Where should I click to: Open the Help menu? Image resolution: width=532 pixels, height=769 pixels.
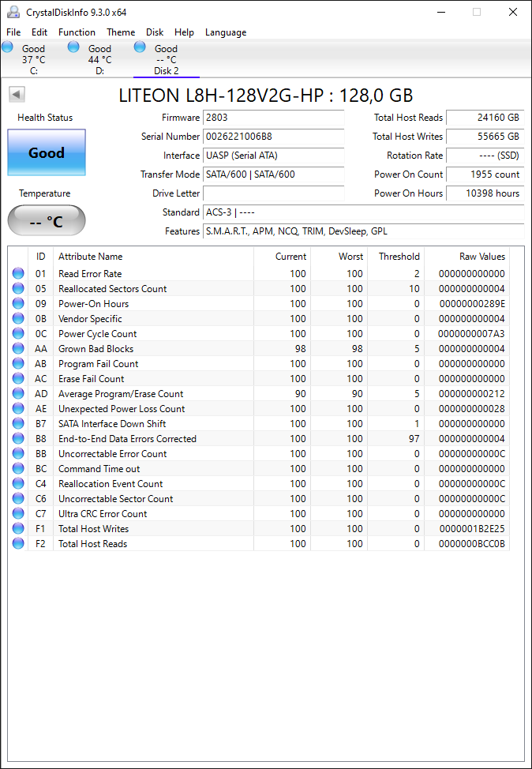184,32
